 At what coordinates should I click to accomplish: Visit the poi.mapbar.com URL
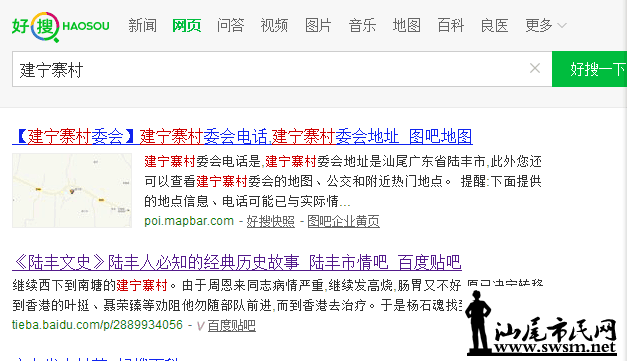click(189, 221)
